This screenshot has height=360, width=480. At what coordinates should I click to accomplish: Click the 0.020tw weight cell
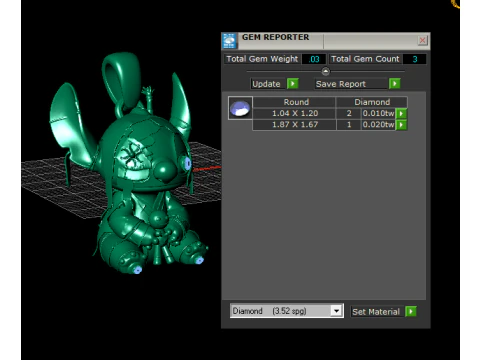pos(378,125)
